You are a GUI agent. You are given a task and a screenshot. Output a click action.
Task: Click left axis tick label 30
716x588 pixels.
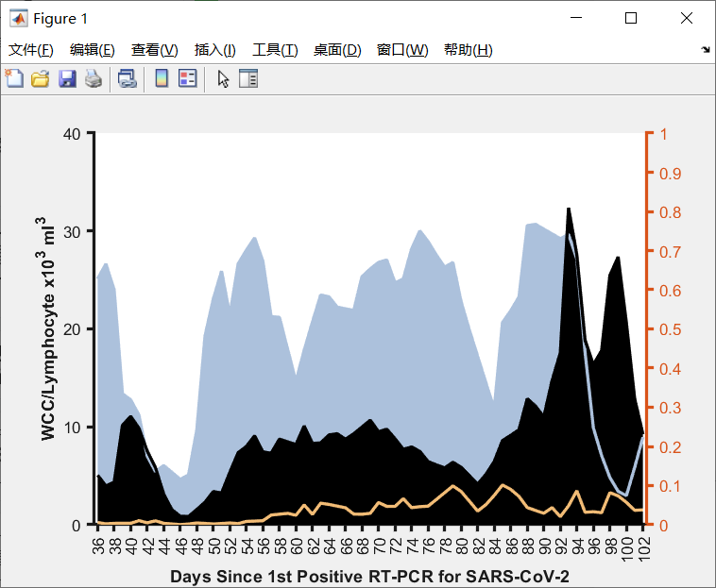(72, 232)
